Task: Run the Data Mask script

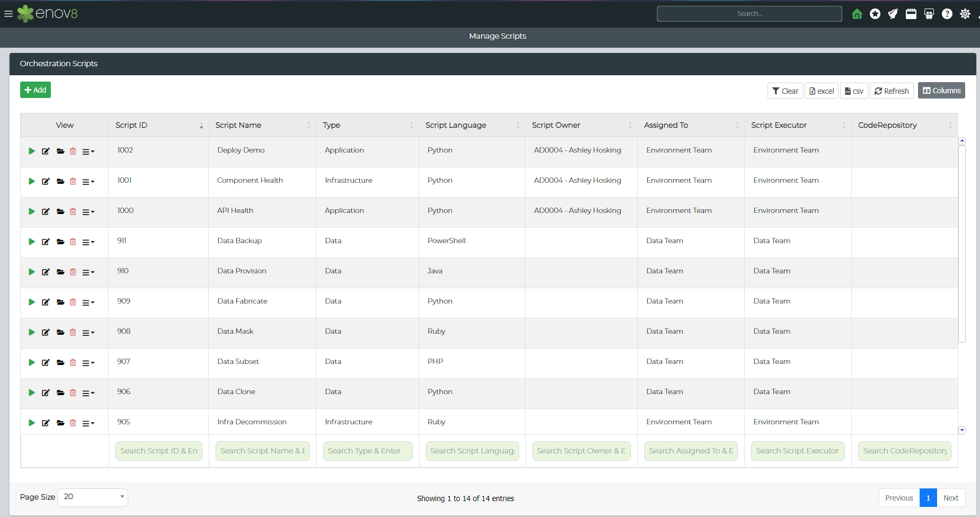Action: point(32,333)
